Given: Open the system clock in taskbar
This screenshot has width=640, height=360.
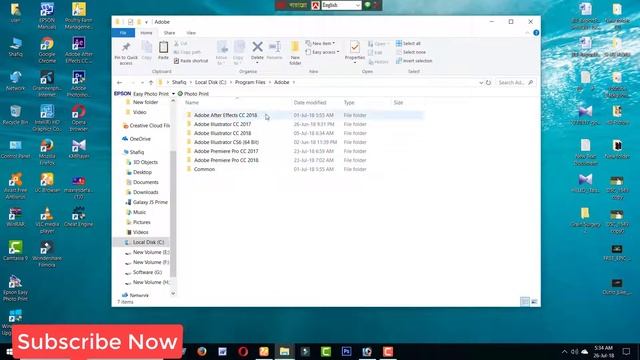Looking at the screenshot, I should [x=604, y=351].
